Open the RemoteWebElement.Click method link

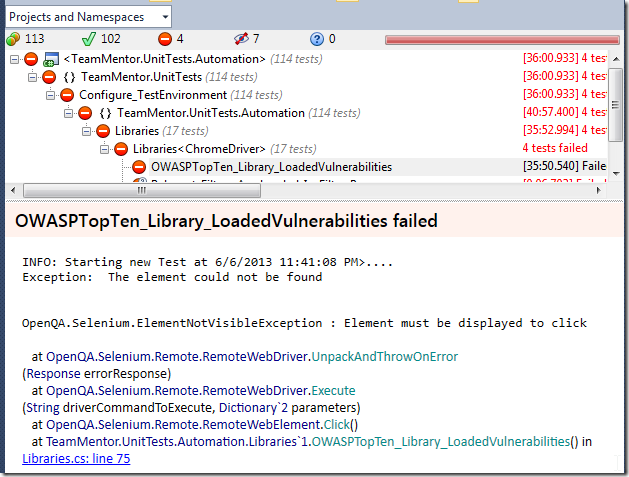(337, 425)
